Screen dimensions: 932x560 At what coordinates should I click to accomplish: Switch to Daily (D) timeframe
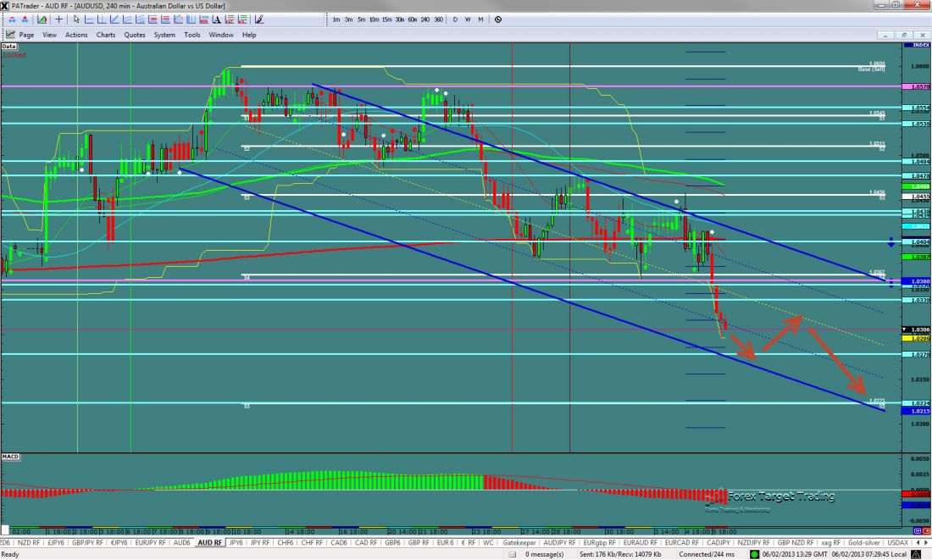click(455, 19)
